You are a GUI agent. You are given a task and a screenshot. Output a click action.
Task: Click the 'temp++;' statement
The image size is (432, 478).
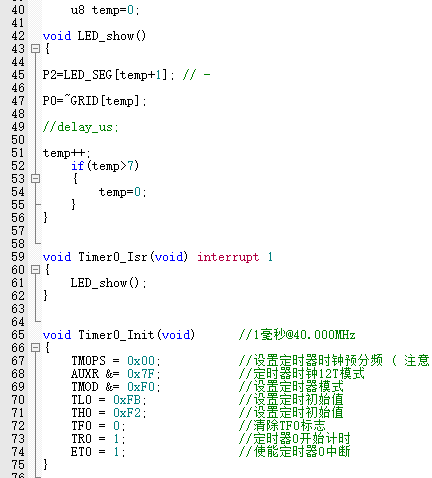[x=66, y=153]
